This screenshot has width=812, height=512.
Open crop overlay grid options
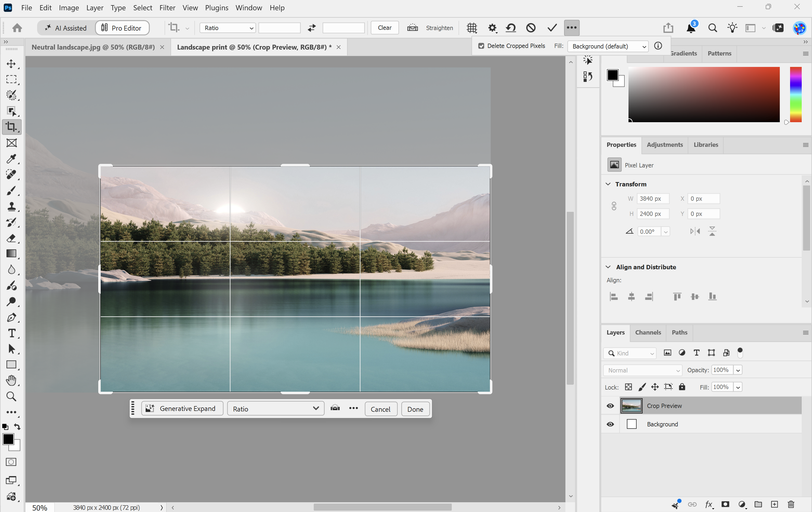tap(472, 28)
